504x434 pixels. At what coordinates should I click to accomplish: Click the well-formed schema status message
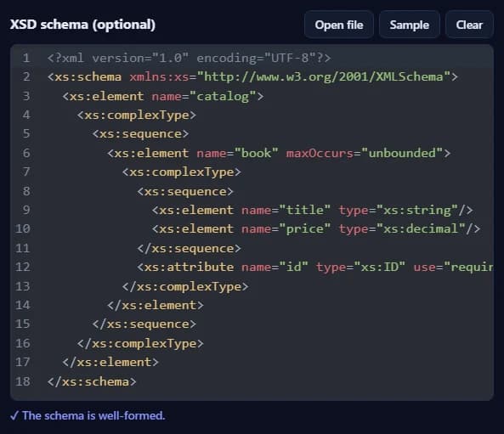pos(88,415)
